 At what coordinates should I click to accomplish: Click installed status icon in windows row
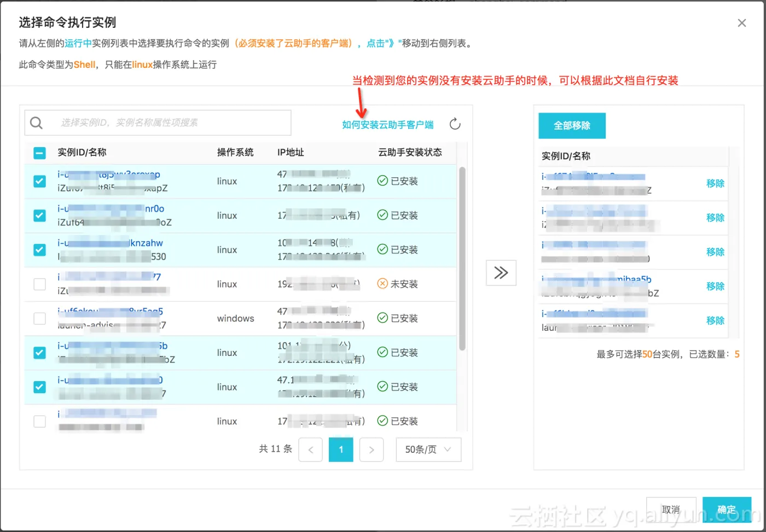(x=382, y=318)
